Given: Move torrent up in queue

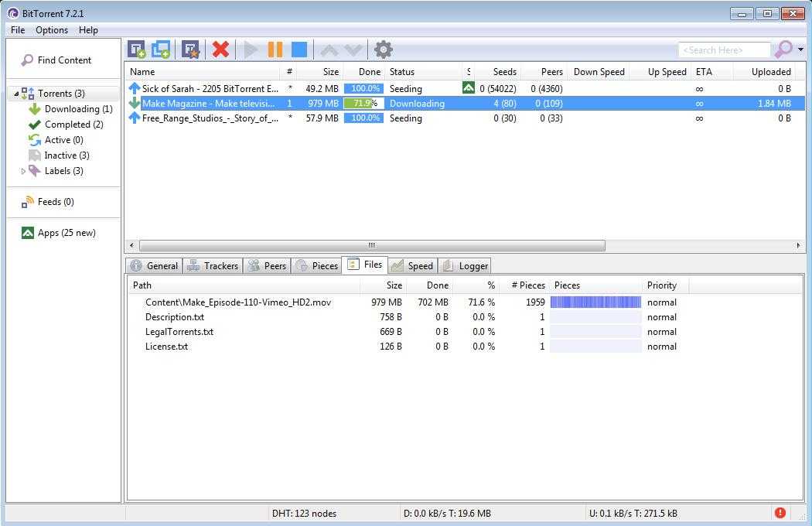Looking at the screenshot, I should click(329, 50).
